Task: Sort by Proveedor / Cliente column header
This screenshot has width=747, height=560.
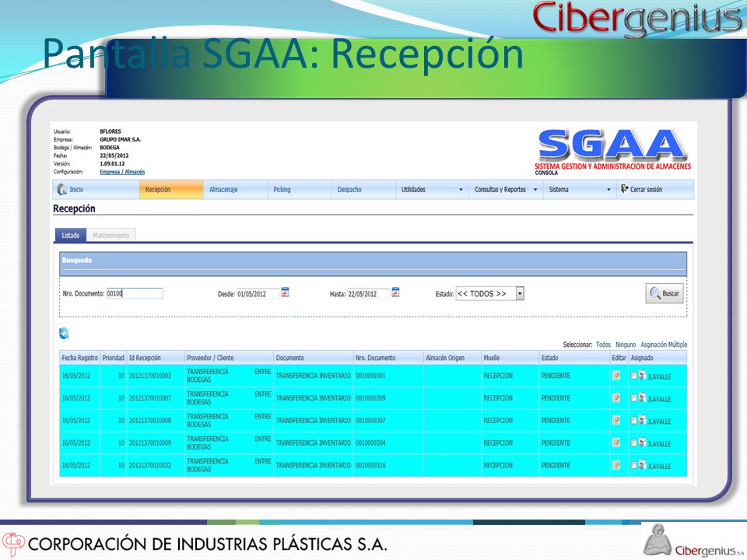Action: 229,358
